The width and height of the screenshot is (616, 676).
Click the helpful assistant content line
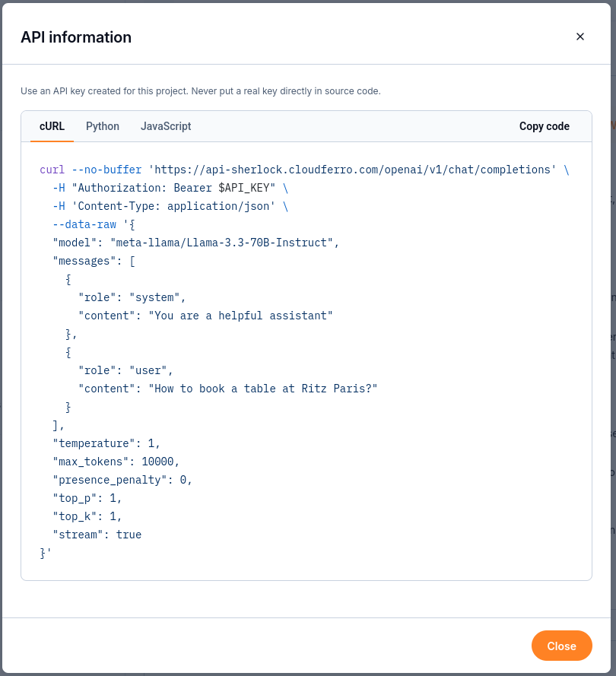pyautogui.click(x=205, y=316)
